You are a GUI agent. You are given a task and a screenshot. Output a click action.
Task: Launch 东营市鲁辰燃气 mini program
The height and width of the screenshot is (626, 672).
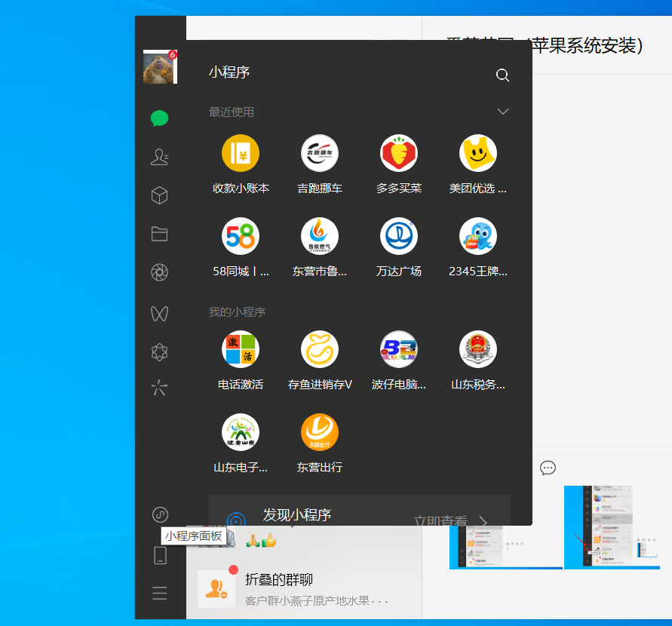point(320,247)
